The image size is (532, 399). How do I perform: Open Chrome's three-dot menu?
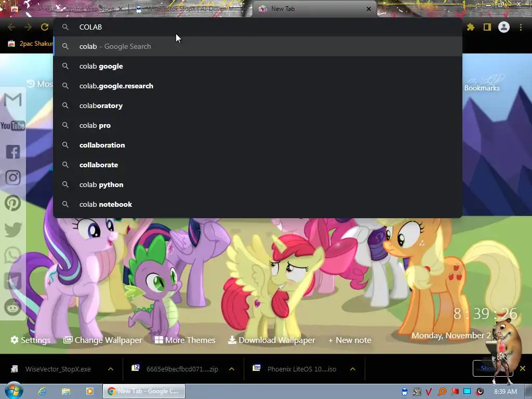click(521, 27)
